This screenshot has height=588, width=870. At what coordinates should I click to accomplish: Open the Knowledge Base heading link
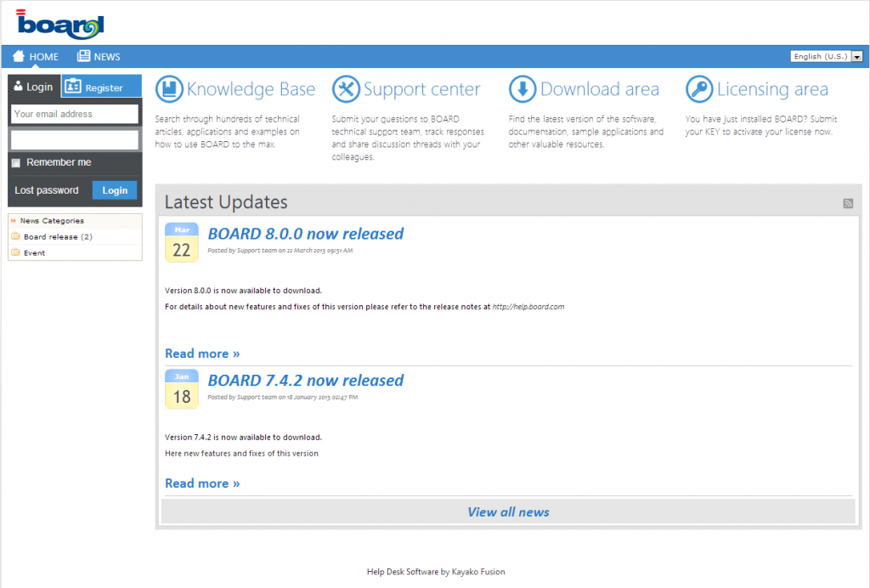tap(251, 88)
